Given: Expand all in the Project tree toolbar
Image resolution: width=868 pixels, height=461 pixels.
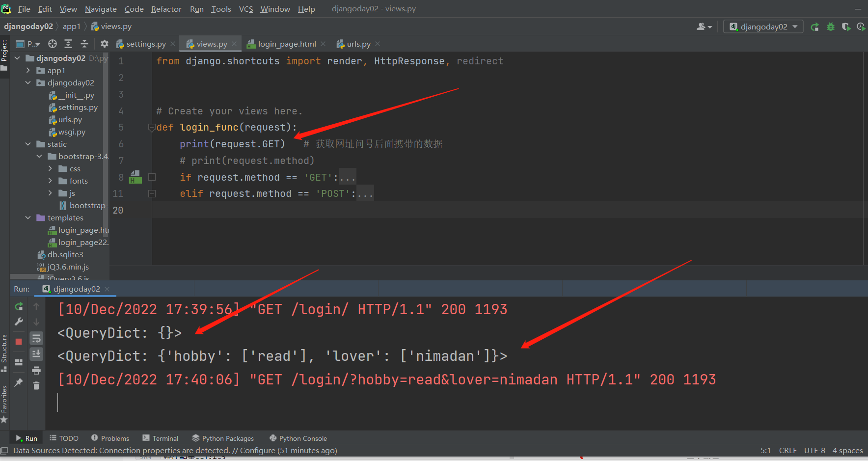Looking at the screenshot, I should coord(68,44).
